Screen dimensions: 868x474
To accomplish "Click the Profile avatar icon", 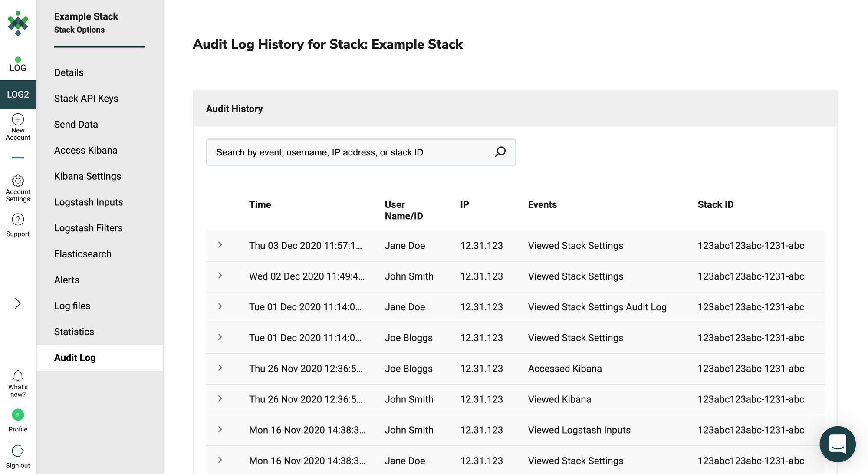I will point(18,415).
